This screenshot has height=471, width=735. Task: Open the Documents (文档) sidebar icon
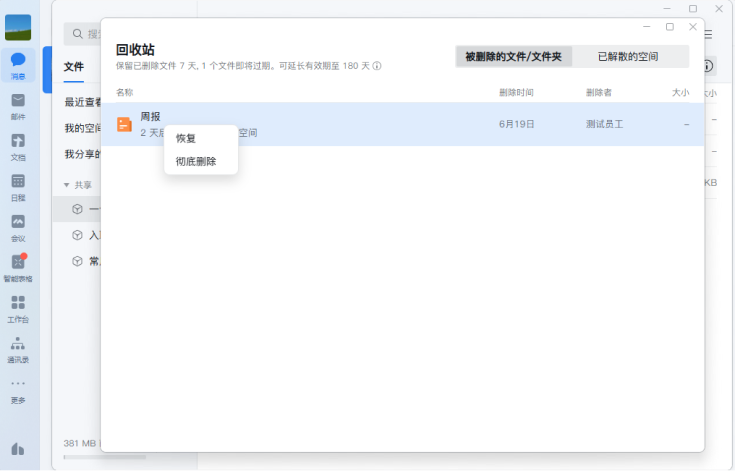point(18,147)
